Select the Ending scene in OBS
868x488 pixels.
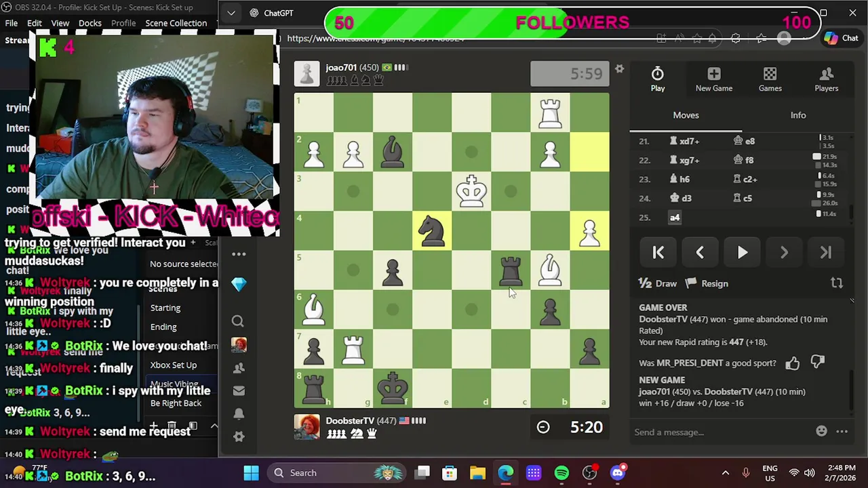coord(163,327)
